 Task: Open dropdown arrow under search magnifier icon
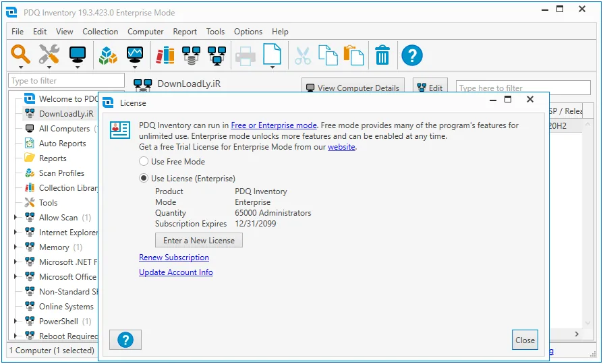(21, 67)
